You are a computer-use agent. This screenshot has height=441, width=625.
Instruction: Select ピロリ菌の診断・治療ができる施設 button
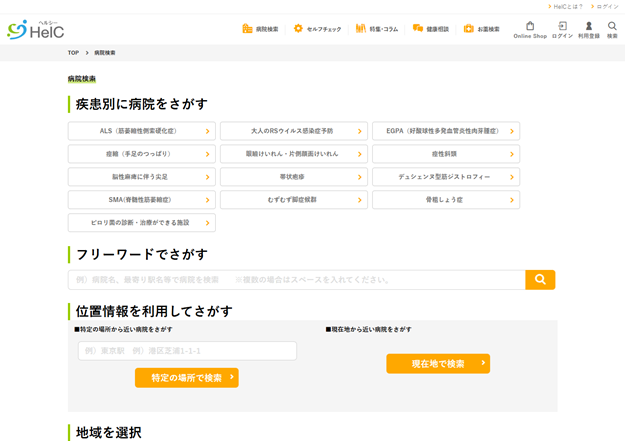pyautogui.click(x=141, y=223)
